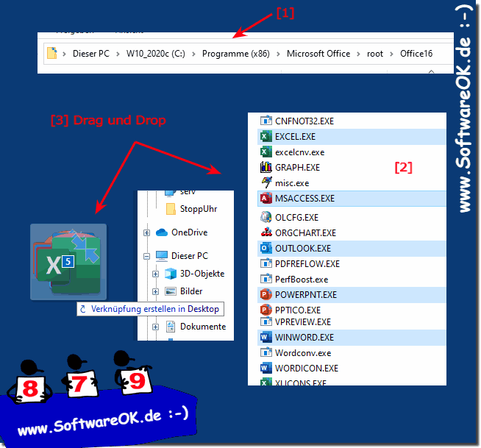481x448 pixels.
Task: Select the Wordconv.exe file name
Action: 303,352
